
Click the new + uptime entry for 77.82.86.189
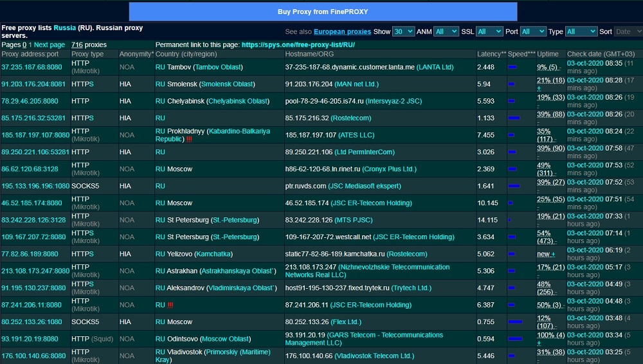click(x=546, y=254)
